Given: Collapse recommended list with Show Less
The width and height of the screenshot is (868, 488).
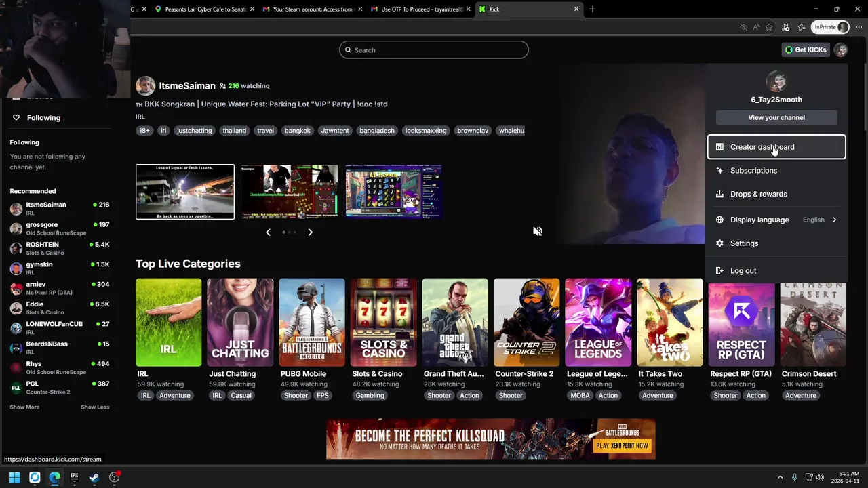Looking at the screenshot, I should tap(95, 407).
